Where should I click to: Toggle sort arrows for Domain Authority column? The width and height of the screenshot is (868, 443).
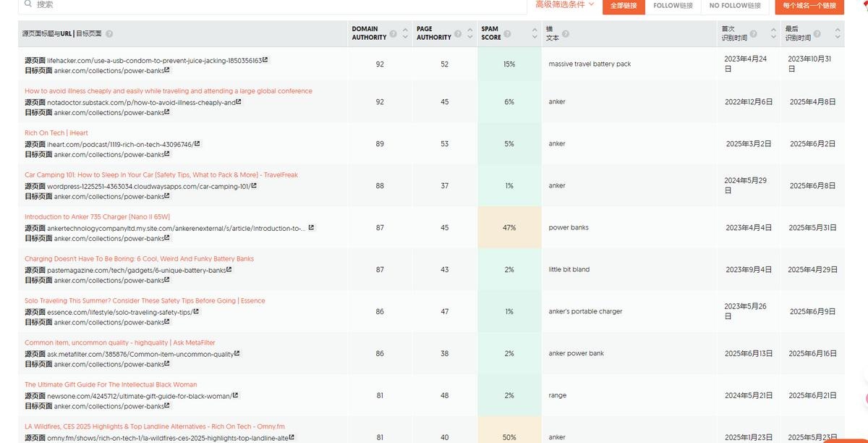(404, 33)
